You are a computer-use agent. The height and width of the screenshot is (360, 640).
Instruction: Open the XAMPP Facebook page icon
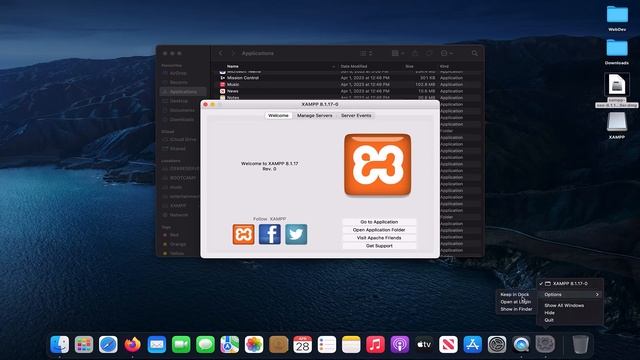(x=270, y=234)
